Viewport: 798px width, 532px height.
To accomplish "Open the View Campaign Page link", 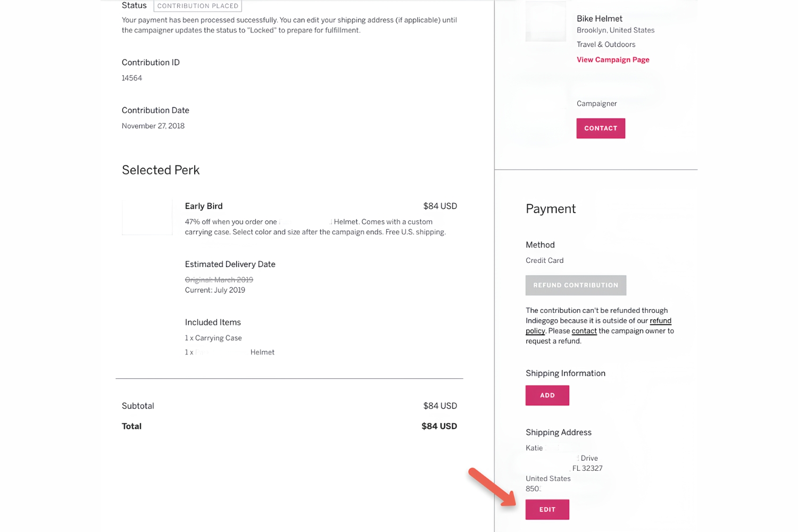I will point(613,60).
